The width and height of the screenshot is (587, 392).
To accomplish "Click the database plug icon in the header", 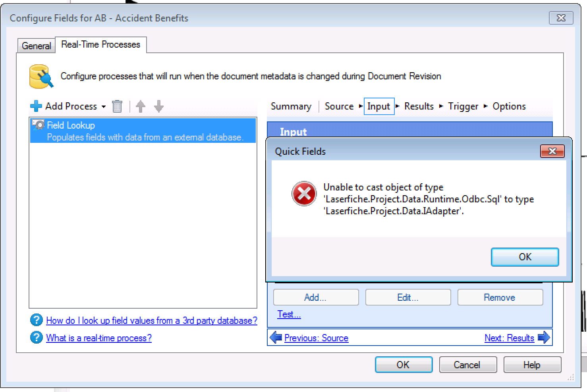I will point(41,76).
